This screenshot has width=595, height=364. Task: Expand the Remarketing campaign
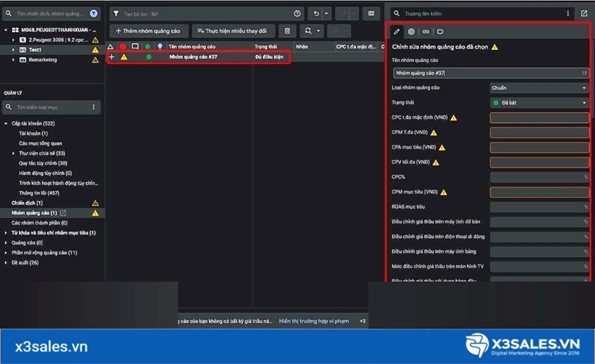tap(13, 60)
